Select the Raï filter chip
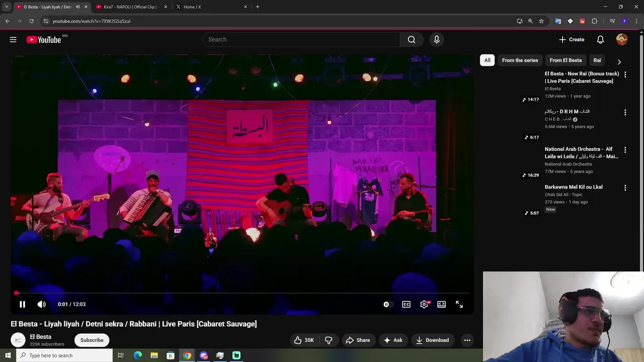Screen dimensions: 644x362 (x=597, y=60)
